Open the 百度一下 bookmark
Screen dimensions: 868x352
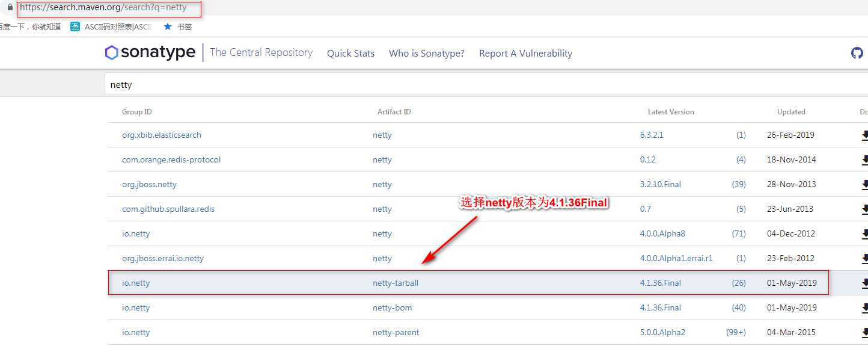(30, 26)
